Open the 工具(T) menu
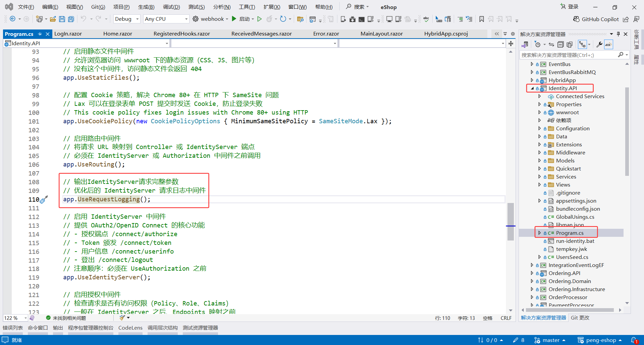The height and width of the screenshot is (345, 644). [x=247, y=7]
